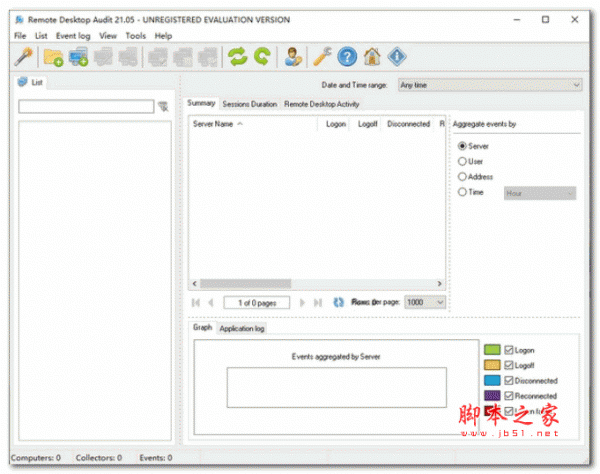Go to first page of results
600x474 pixels.
point(196,303)
